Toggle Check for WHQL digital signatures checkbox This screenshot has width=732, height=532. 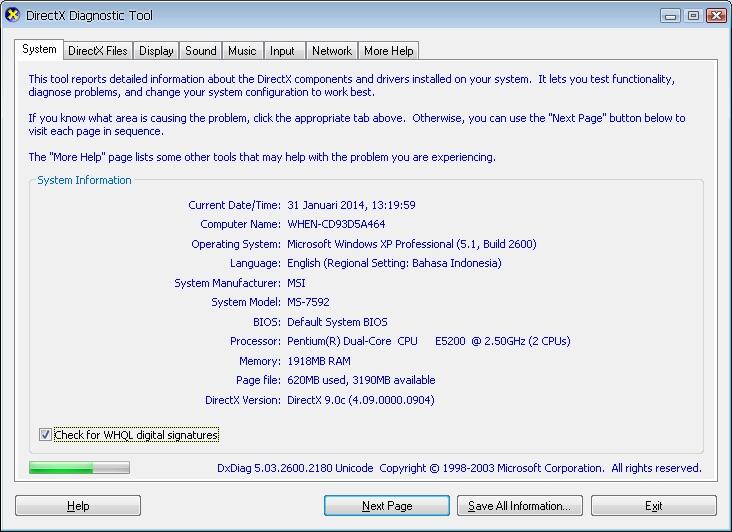click(x=45, y=434)
